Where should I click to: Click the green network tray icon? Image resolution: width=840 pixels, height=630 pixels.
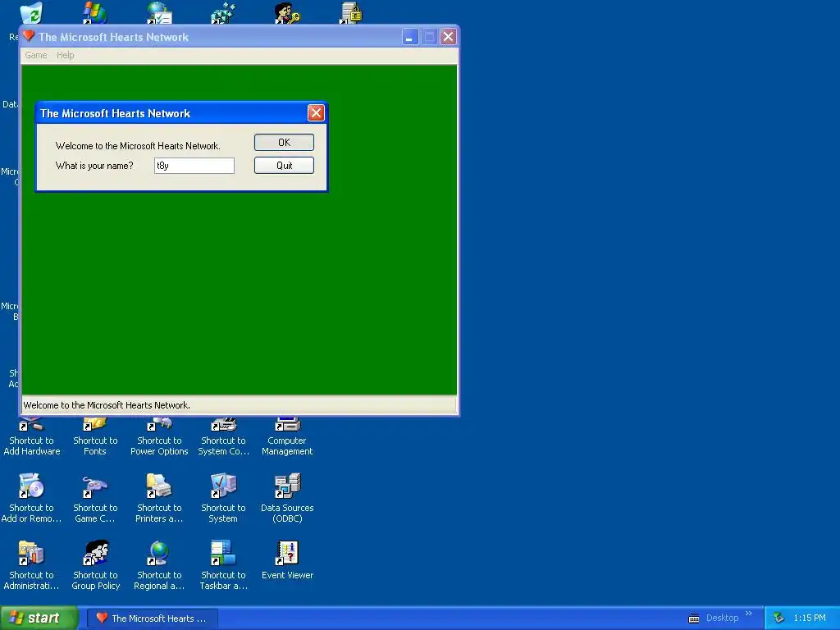(779, 619)
